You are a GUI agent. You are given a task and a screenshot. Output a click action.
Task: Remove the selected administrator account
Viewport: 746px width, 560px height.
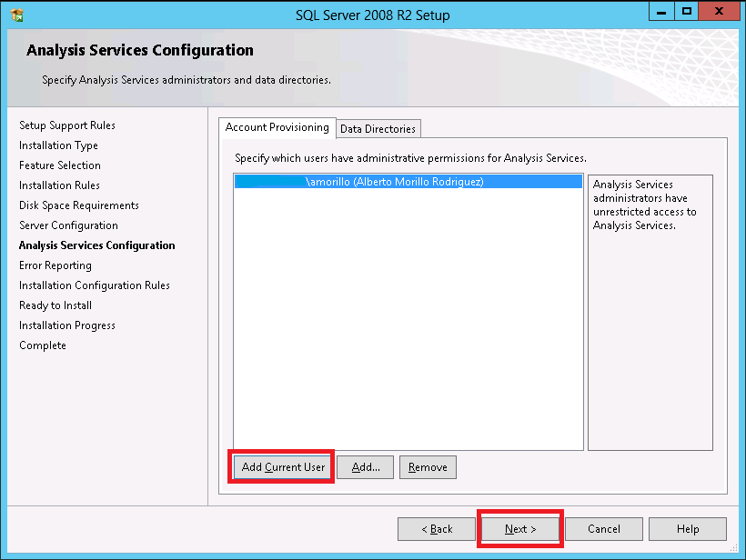click(428, 467)
